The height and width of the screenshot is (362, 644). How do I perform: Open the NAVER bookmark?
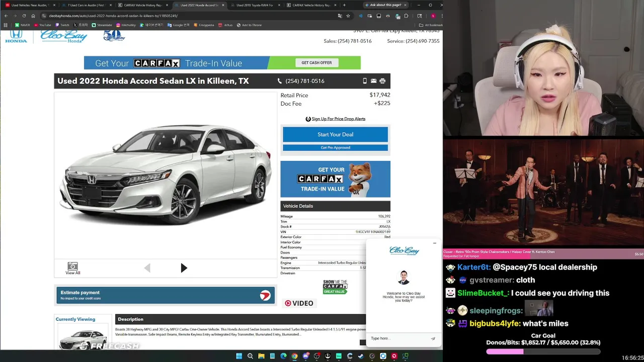22,25
